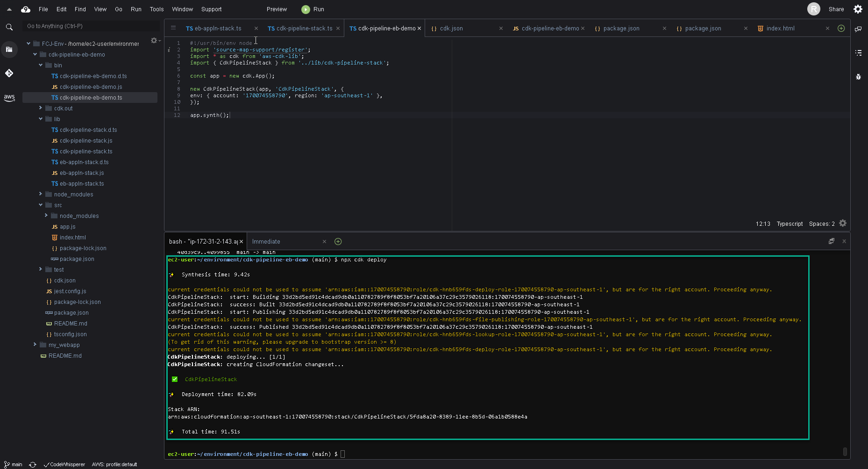
Task: Open the Debugger panel bug icon
Action: [x=858, y=77]
